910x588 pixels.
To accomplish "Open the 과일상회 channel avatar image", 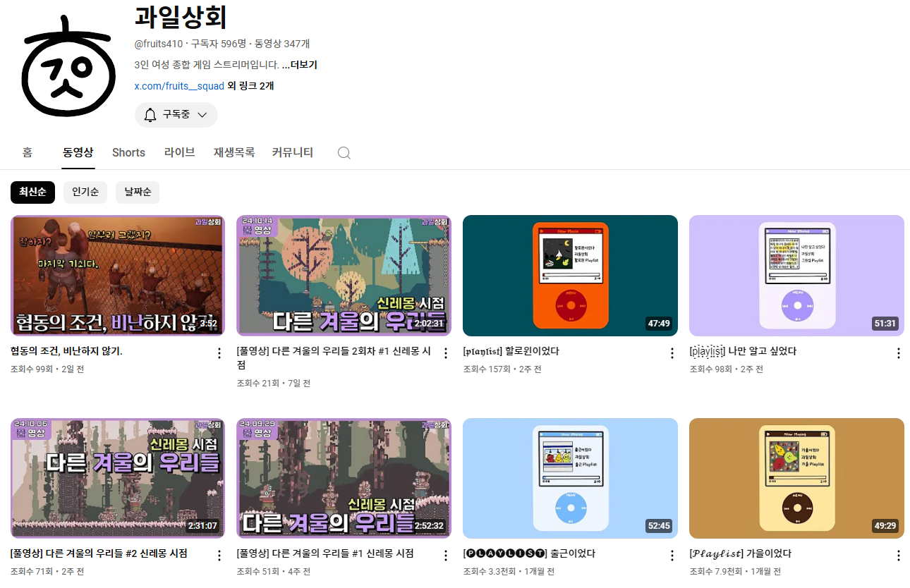I will coord(68,66).
